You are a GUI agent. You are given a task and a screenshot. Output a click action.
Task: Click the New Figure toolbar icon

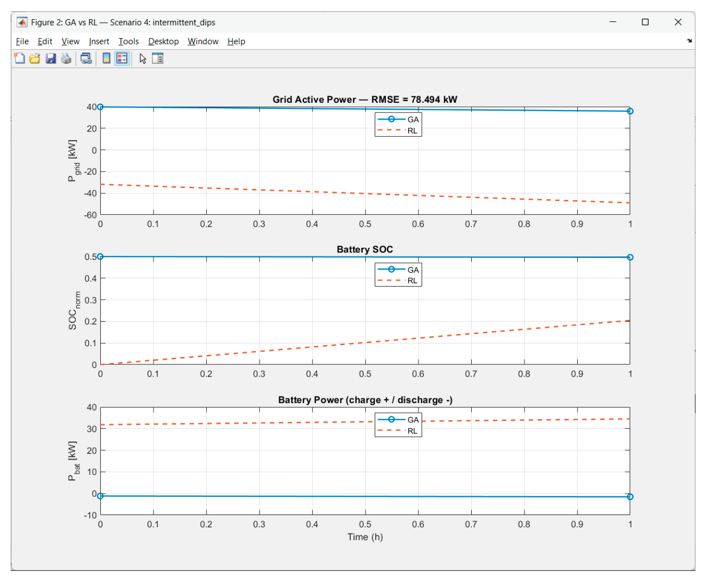pos(19,59)
